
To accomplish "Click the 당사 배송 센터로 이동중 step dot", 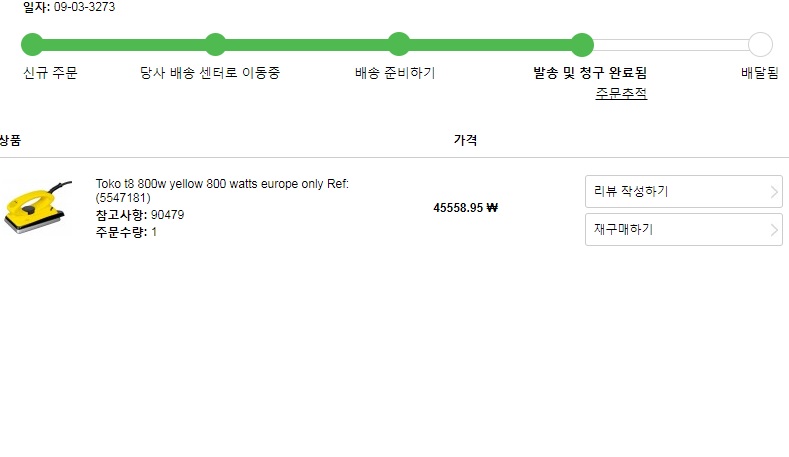I will coord(215,44).
